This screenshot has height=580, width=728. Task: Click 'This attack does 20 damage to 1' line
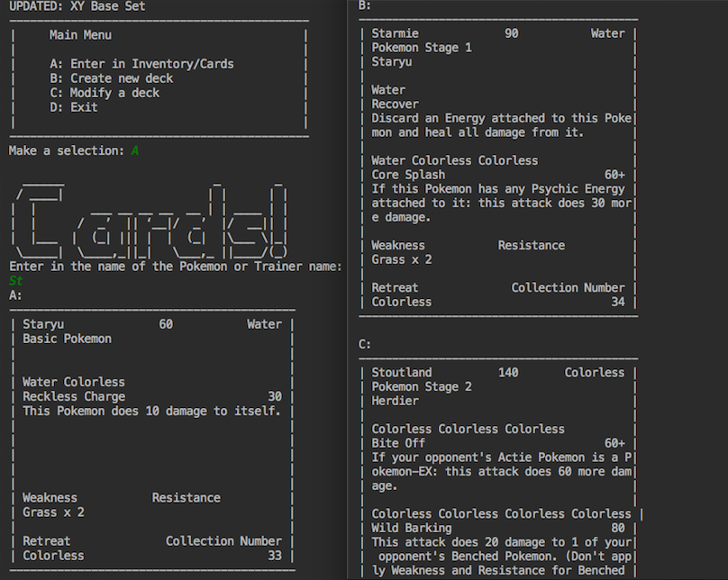tap(502, 542)
